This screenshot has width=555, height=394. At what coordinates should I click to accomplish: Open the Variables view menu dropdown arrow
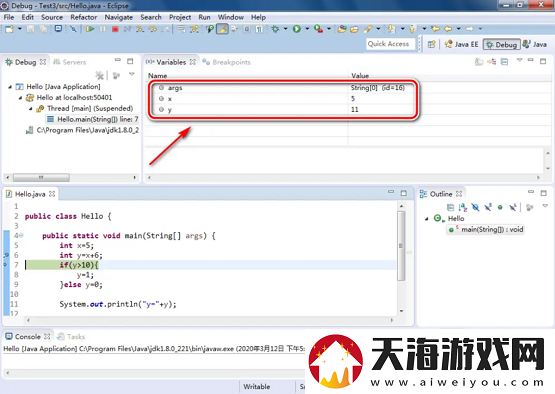519,61
